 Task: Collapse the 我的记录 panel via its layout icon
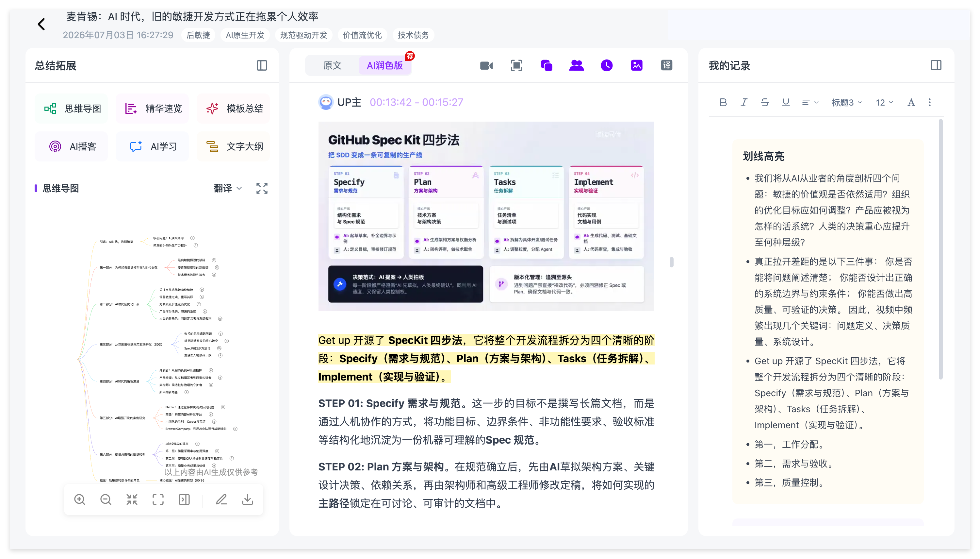(936, 65)
